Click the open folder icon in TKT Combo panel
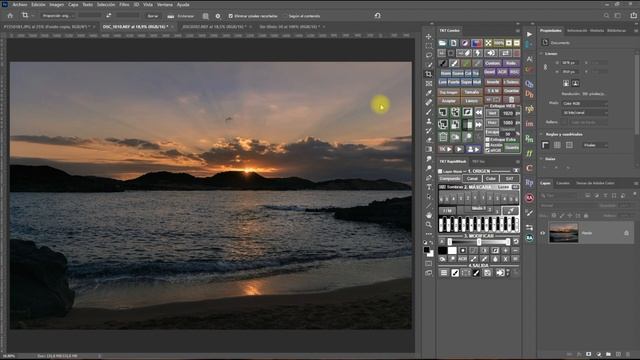640x360 pixels. (442, 43)
